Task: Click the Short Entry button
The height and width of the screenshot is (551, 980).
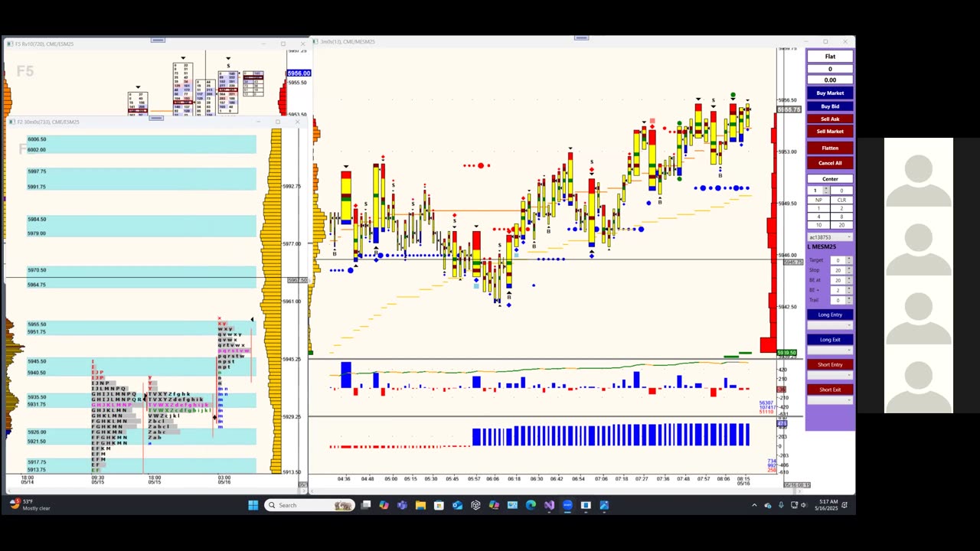Action: click(830, 364)
